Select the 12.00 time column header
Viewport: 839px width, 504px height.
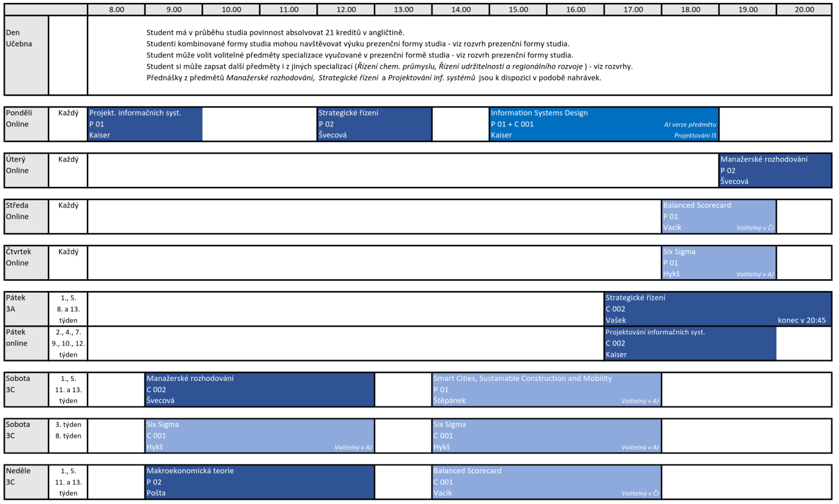pos(346,10)
